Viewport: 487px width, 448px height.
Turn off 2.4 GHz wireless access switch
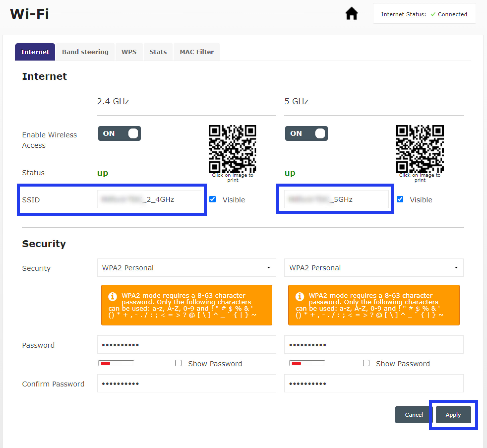[119, 133]
